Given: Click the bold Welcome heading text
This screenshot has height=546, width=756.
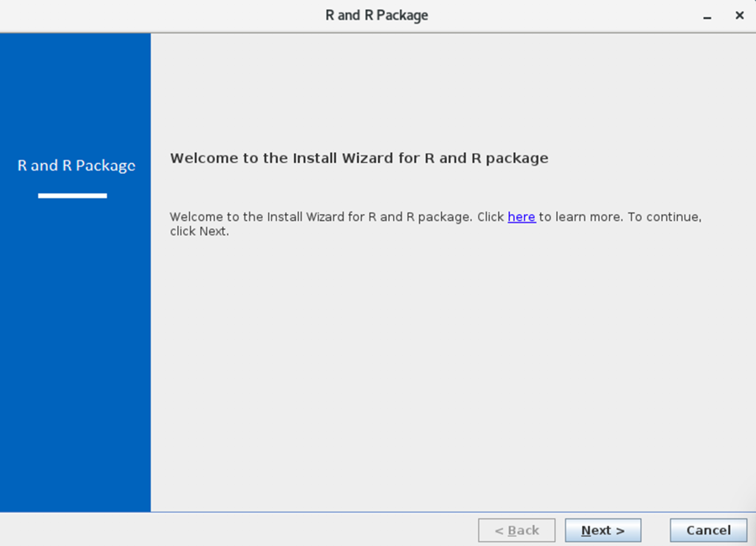Looking at the screenshot, I should click(x=359, y=158).
